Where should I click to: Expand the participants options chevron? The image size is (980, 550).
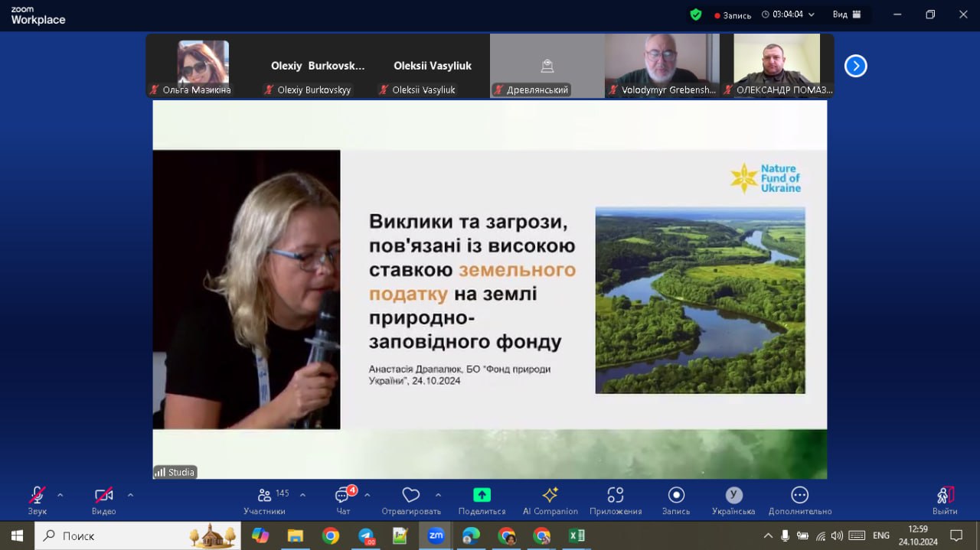302,495
